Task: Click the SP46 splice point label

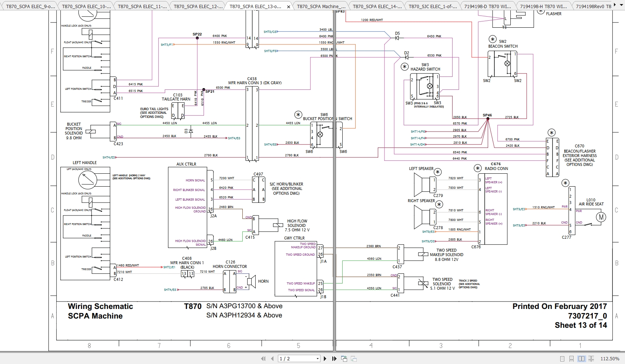Action: click(x=487, y=115)
